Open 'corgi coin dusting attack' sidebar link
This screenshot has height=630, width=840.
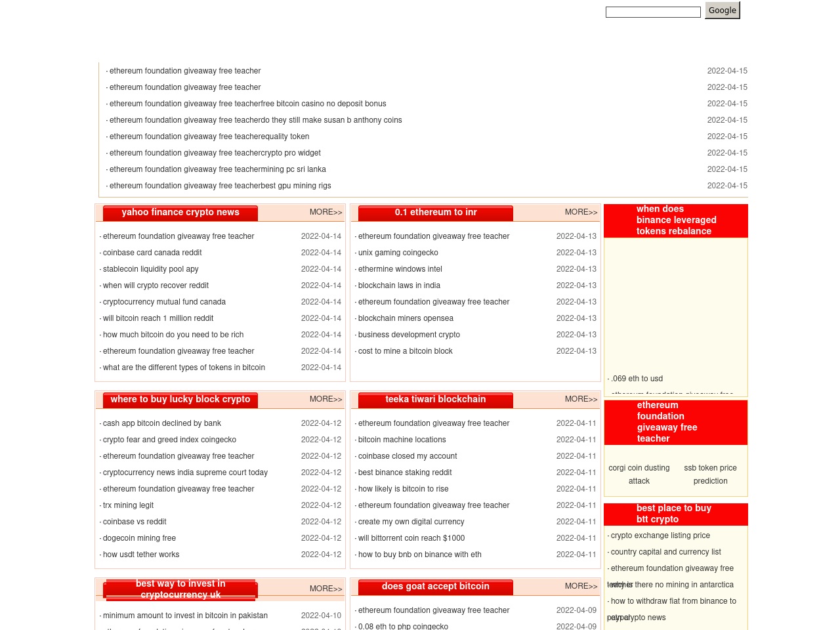point(639,474)
